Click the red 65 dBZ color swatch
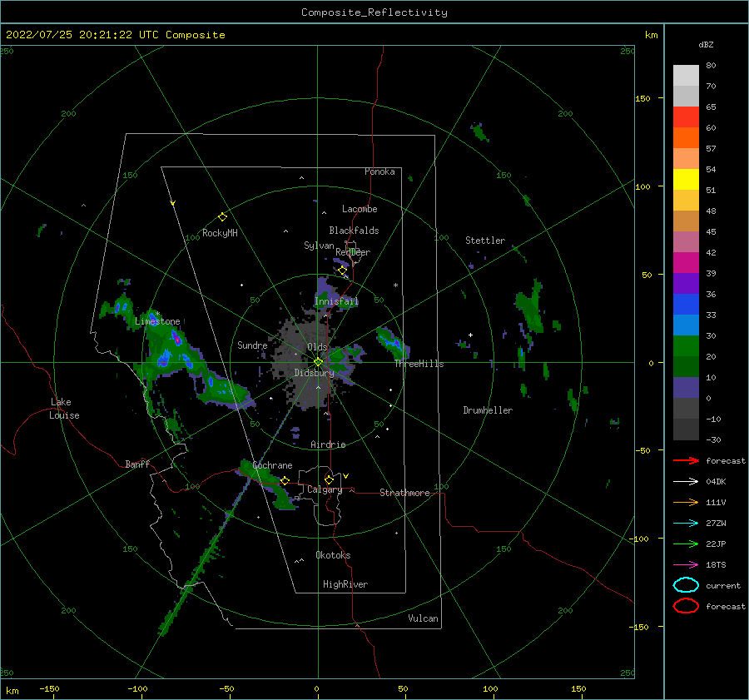749x700 pixels. pos(686,117)
